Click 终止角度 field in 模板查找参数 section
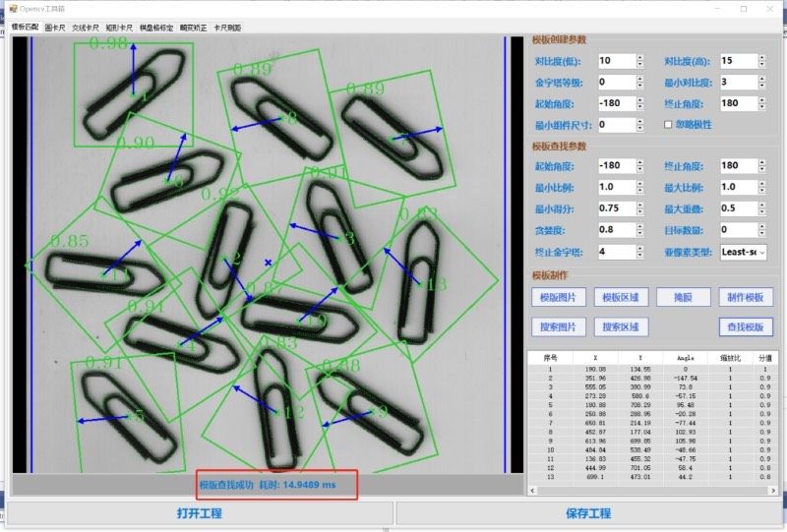The image size is (787, 532). [739, 165]
